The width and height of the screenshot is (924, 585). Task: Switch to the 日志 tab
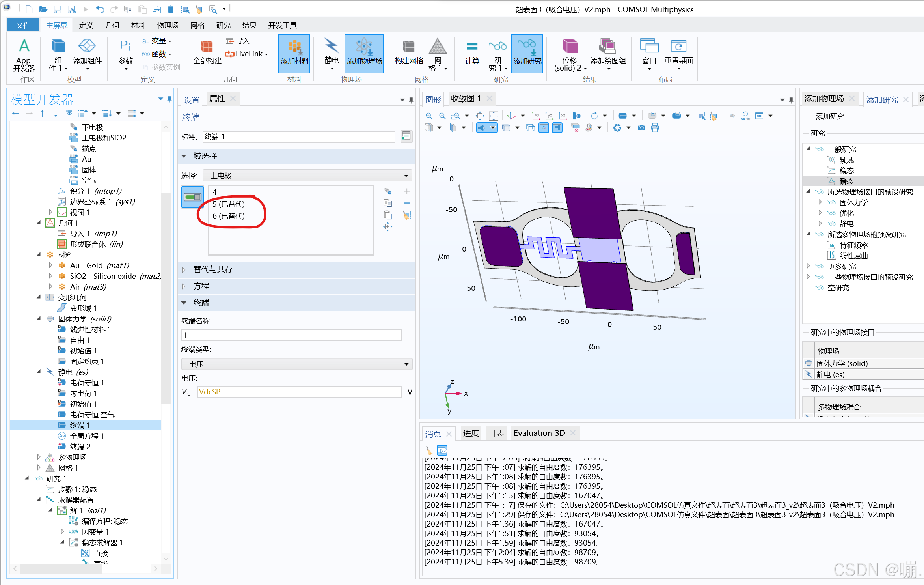pyautogui.click(x=496, y=433)
